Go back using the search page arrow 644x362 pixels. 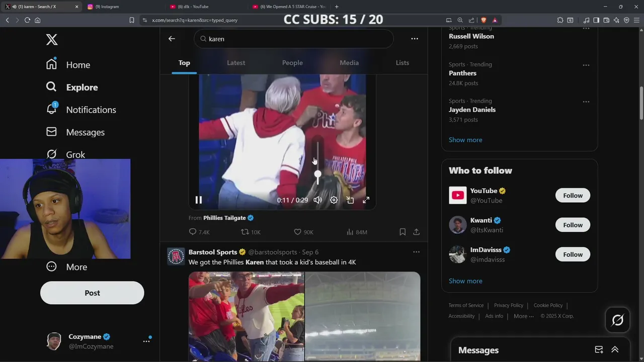(172, 39)
